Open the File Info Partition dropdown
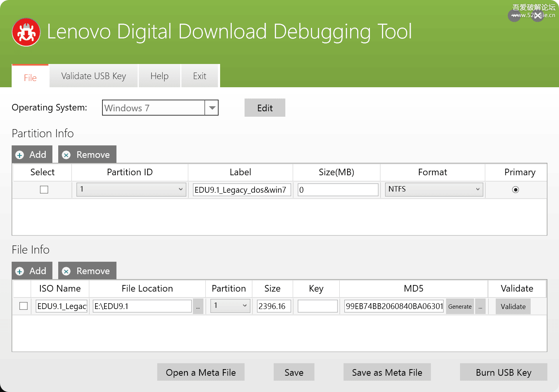The image size is (559, 392). [x=230, y=306]
